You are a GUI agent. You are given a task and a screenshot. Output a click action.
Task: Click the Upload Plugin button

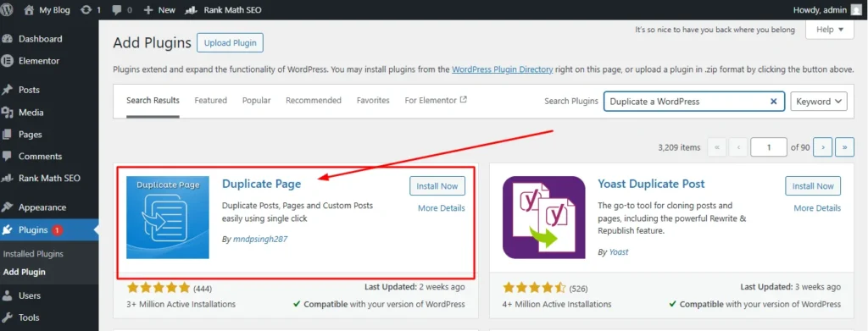[231, 42]
